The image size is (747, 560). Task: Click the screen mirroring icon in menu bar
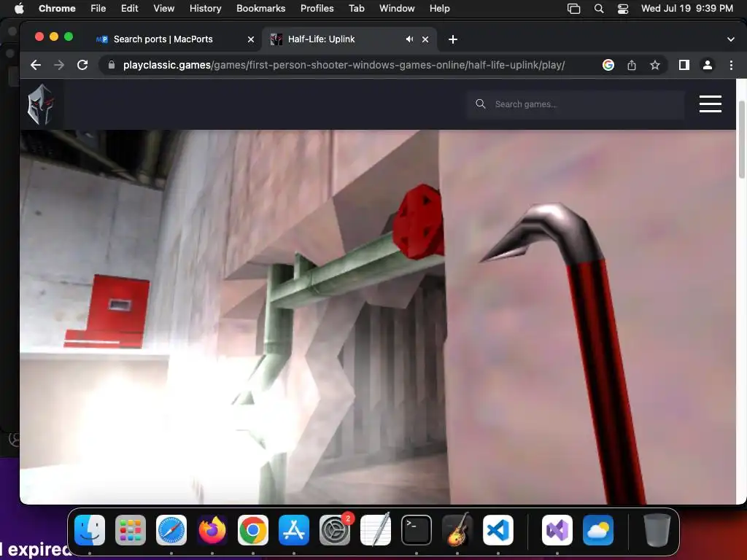[573, 9]
